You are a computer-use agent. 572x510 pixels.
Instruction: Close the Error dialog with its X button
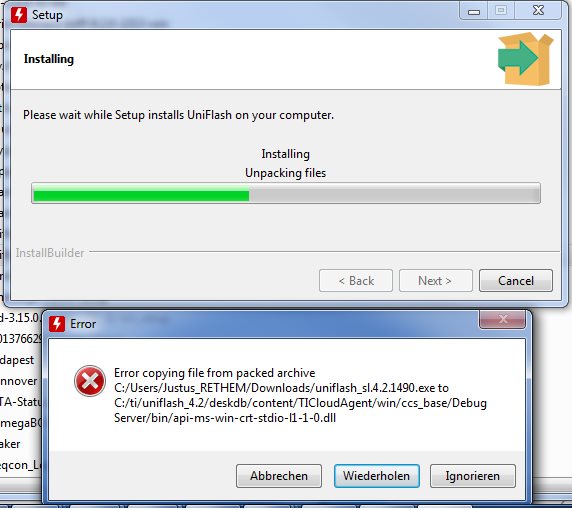coord(502,319)
